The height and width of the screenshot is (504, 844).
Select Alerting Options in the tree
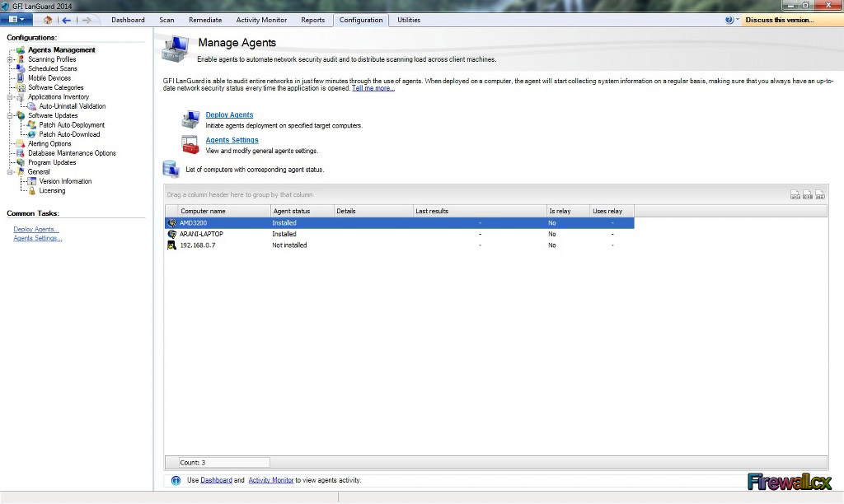[49, 143]
